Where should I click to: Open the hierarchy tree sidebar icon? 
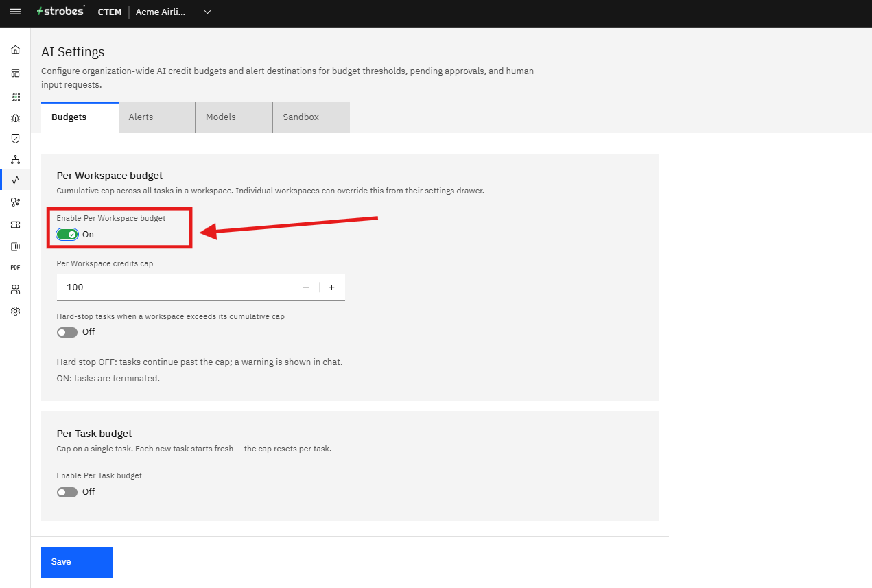point(15,160)
